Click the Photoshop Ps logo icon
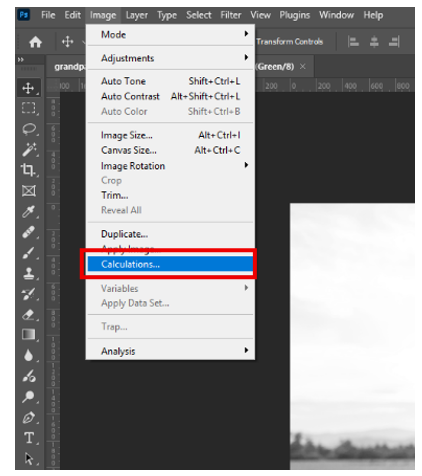 (x=24, y=15)
